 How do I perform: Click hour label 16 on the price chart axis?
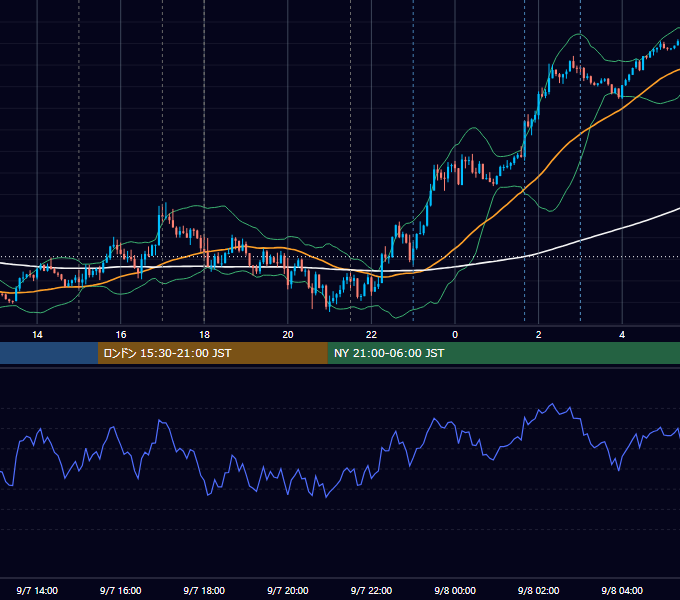(121, 335)
